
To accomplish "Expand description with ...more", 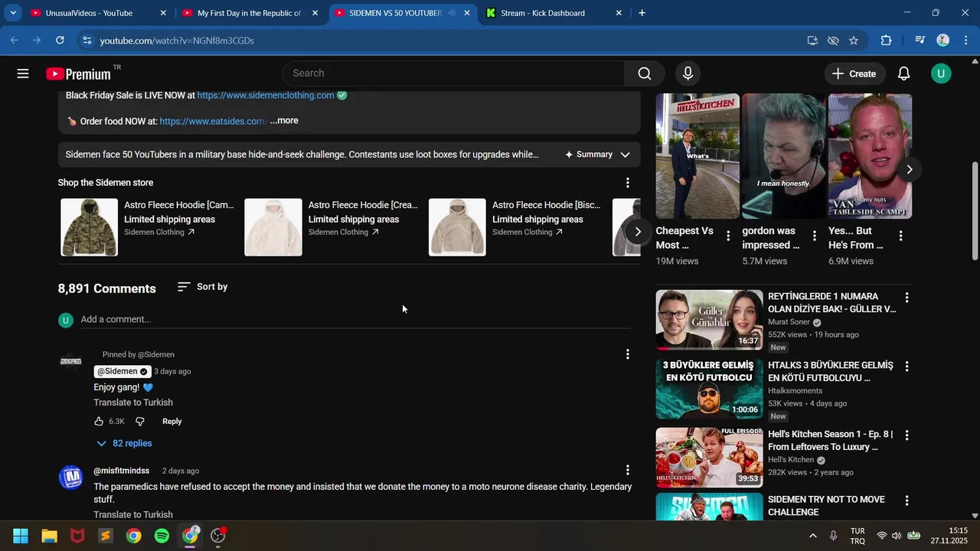I will pyautogui.click(x=284, y=121).
